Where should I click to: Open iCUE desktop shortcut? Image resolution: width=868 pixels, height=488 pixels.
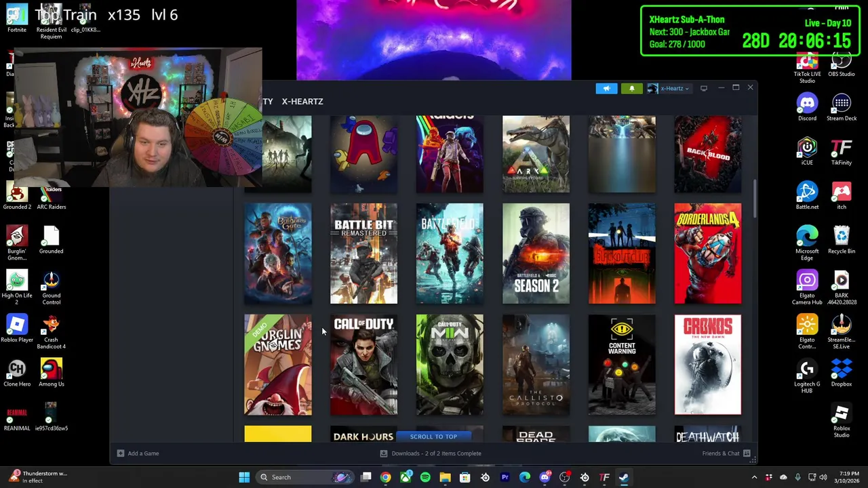pos(807,151)
